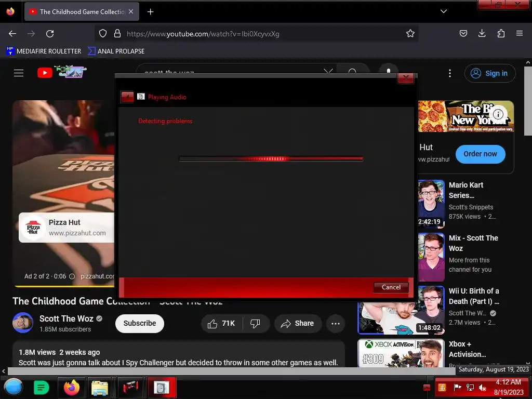This screenshot has width=532, height=399.
Task: Open the taskbar clock showing 4:12 AM
Action: tap(508, 387)
